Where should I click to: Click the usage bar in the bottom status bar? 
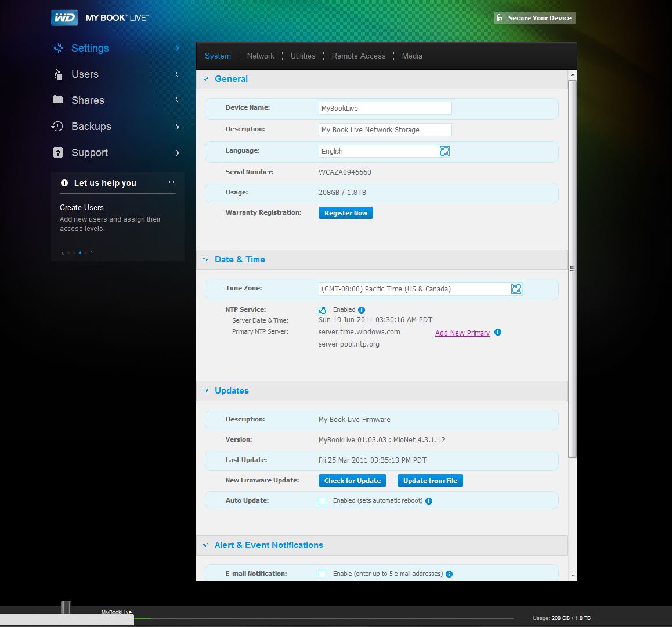[x=324, y=618]
